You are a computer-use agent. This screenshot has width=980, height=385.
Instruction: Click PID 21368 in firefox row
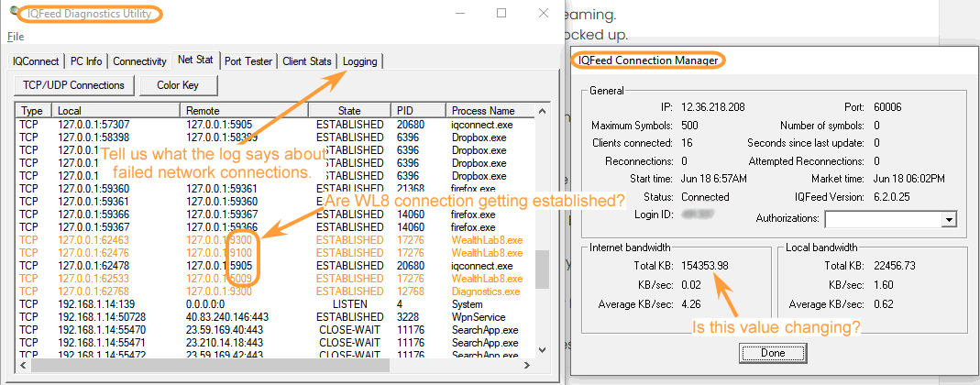[x=411, y=189]
